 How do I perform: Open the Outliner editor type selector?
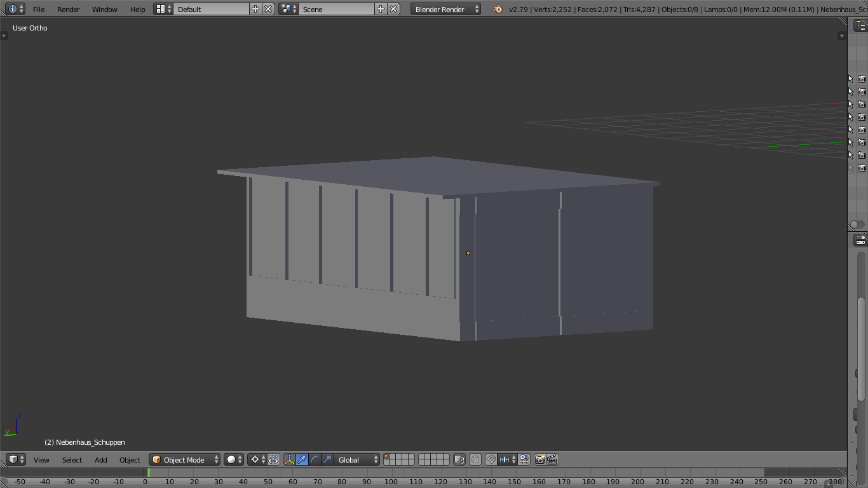tap(860, 25)
